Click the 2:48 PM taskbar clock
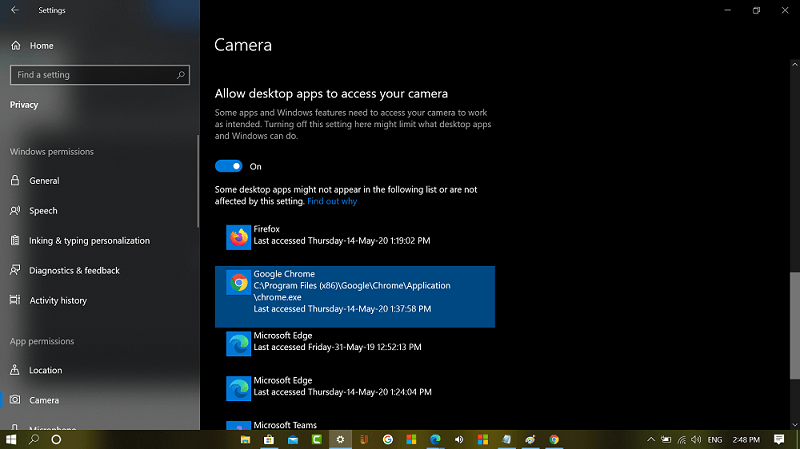Viewport: 800px width, 449px height. tap(746, 439)
